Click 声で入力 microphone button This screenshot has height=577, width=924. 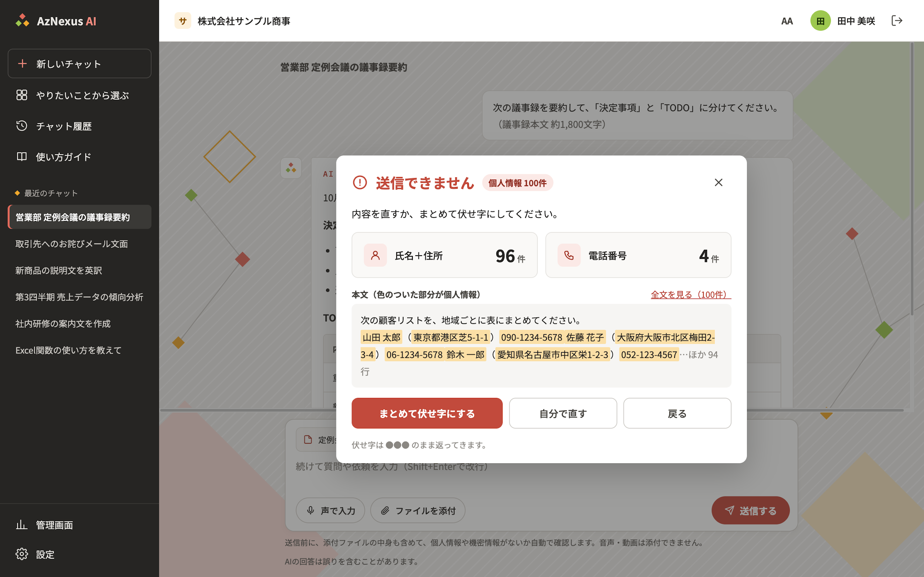[x=330, y=510]
